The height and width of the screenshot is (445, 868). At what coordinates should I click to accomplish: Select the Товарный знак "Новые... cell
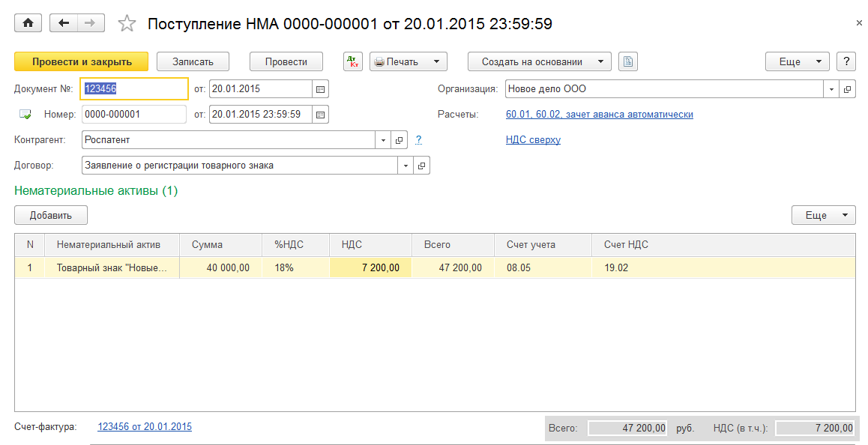pos(112,268)
